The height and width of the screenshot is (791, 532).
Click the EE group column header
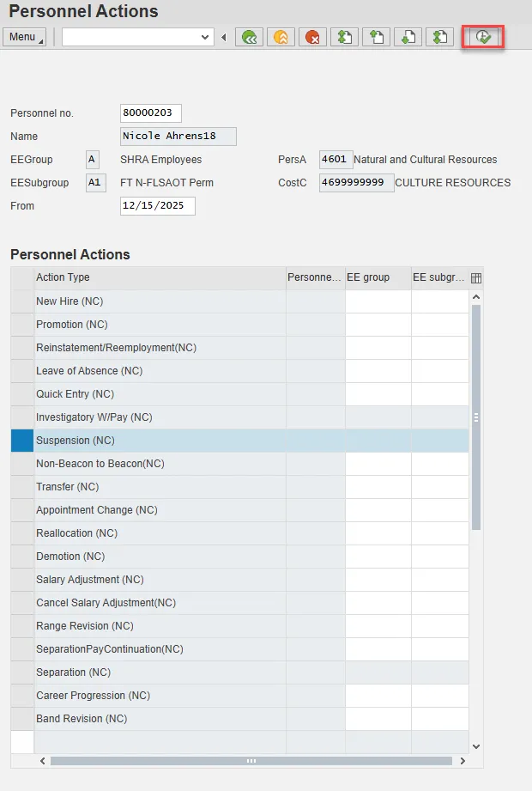tap(378, 277)
